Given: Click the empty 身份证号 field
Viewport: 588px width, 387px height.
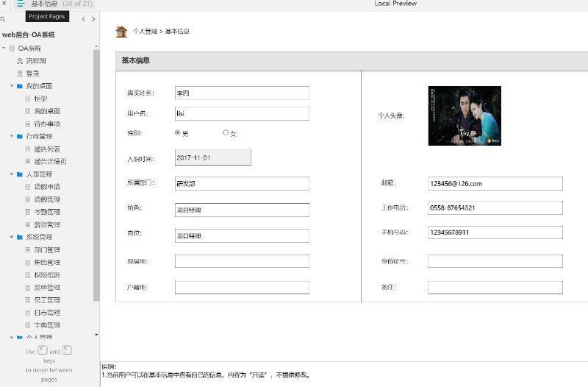Looking at the screenshot, I should pyautogui.click(x=495, y=261).
